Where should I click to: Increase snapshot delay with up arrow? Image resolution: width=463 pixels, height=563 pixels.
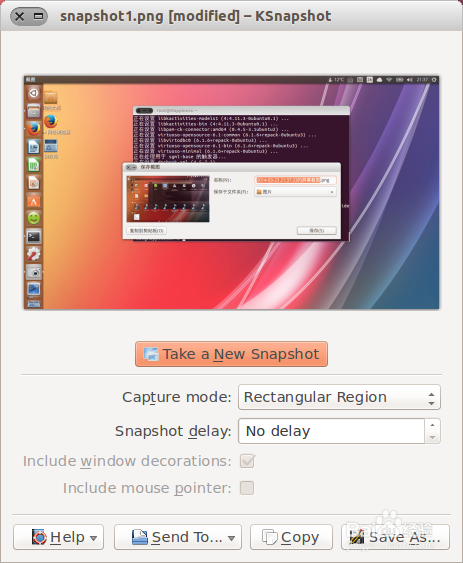click(x=432, y=425)
